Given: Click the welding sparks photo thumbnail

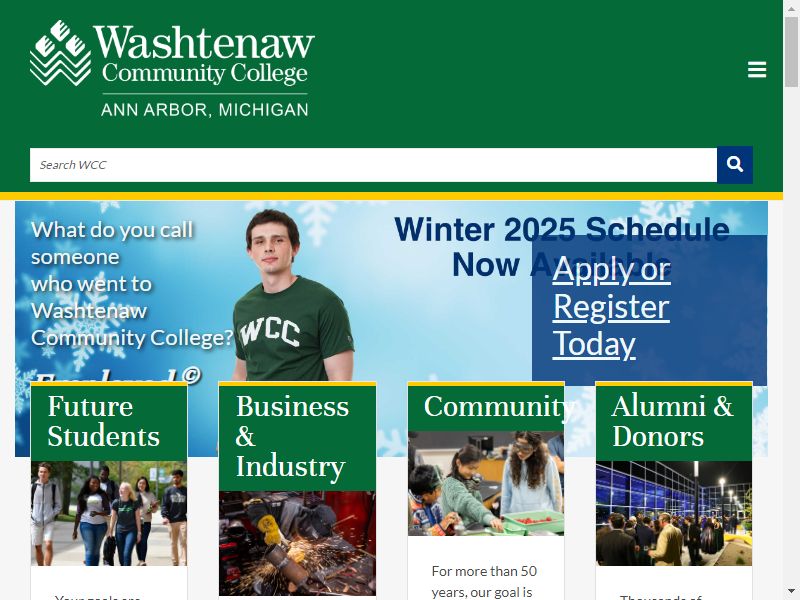Looking at the screenshot, I should click(297, 543).
